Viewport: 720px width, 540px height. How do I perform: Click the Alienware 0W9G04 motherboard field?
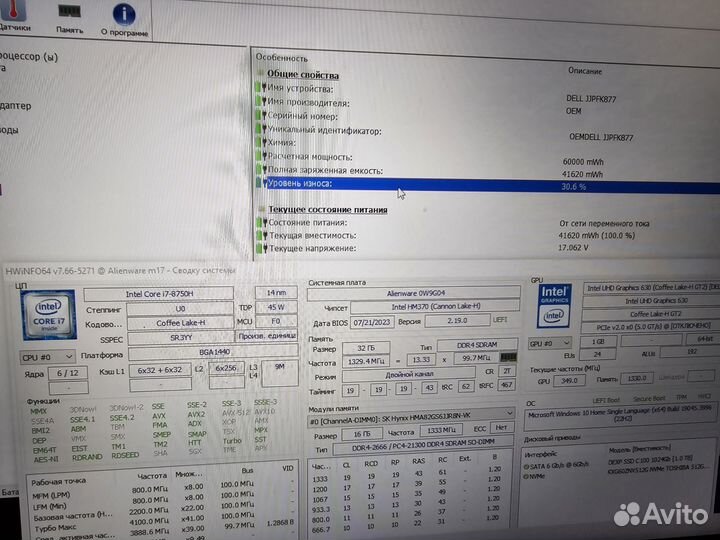(413, 293)
